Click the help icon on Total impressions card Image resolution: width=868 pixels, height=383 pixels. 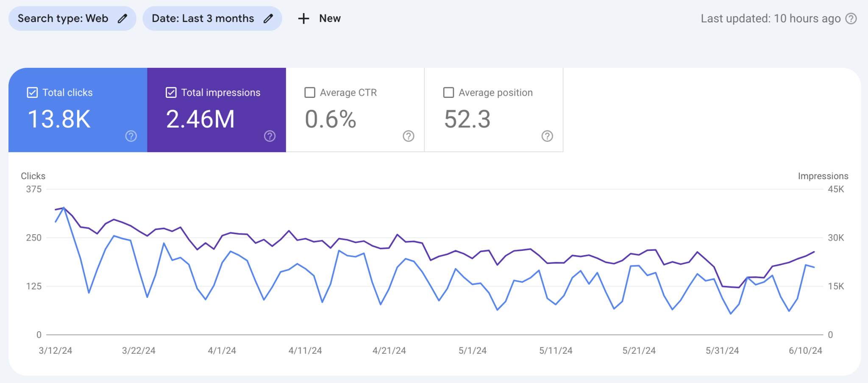tap(270, 136)
